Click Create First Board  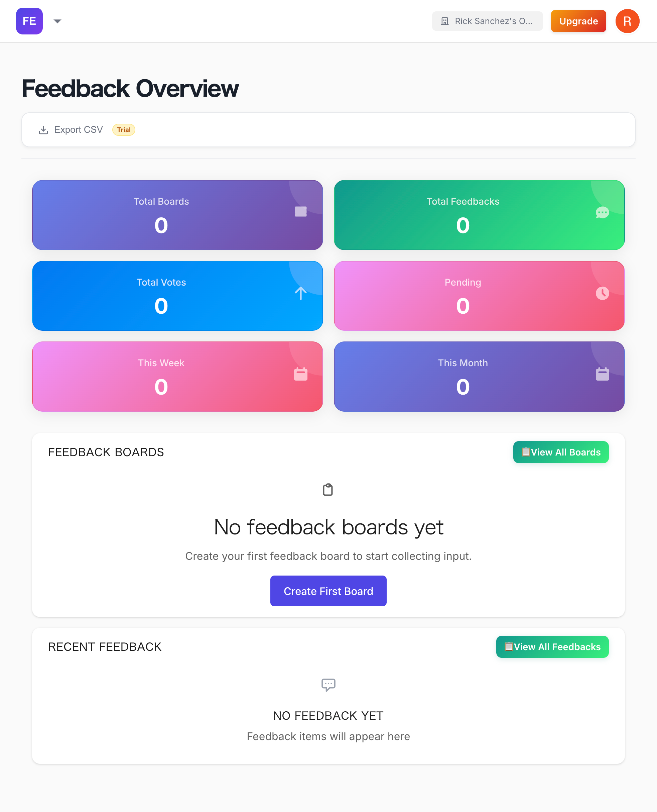(328, 591)
